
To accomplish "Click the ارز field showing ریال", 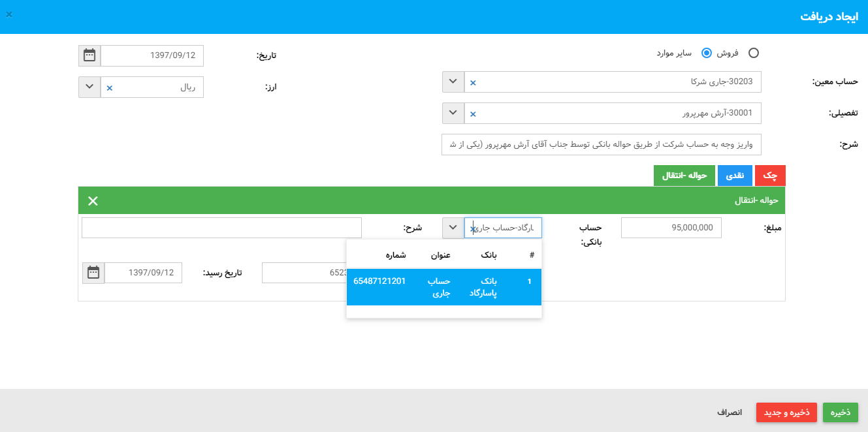I will (x=152, y=87).
